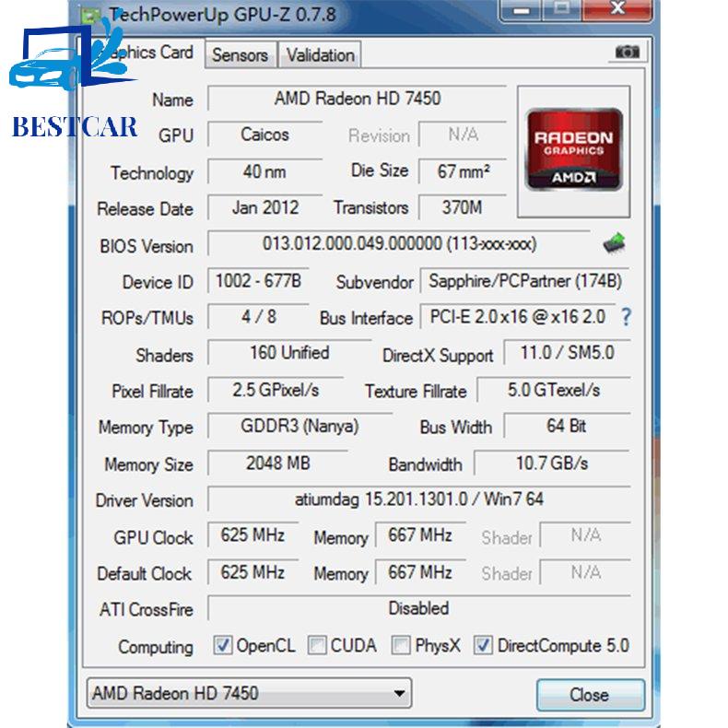Click the BIOS Version field 013.012.000.049

pos(399,243)
